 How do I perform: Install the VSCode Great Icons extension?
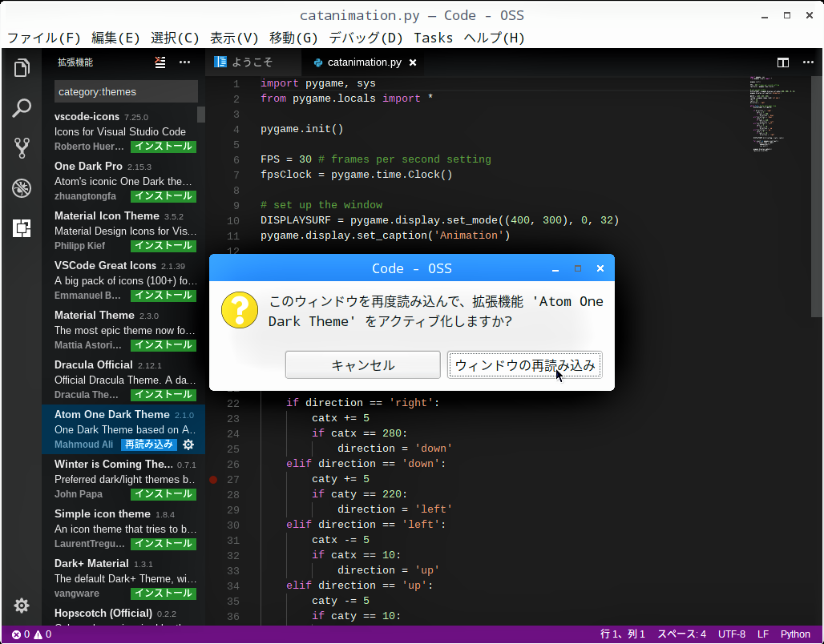164,296
